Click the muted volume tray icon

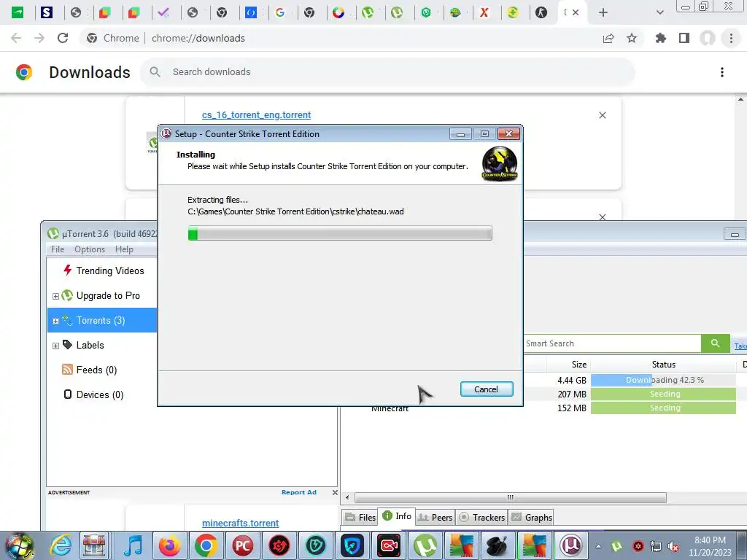pos(673,547)
